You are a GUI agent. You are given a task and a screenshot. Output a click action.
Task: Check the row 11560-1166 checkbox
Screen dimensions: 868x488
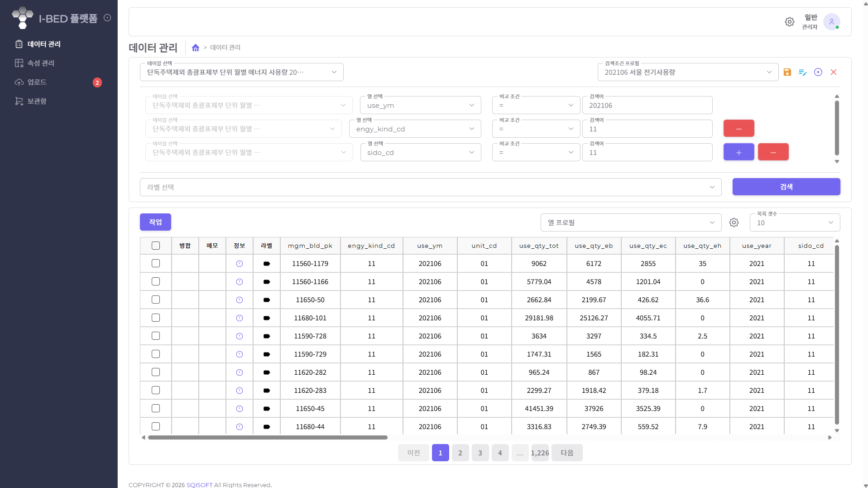[x=156, y=281]
